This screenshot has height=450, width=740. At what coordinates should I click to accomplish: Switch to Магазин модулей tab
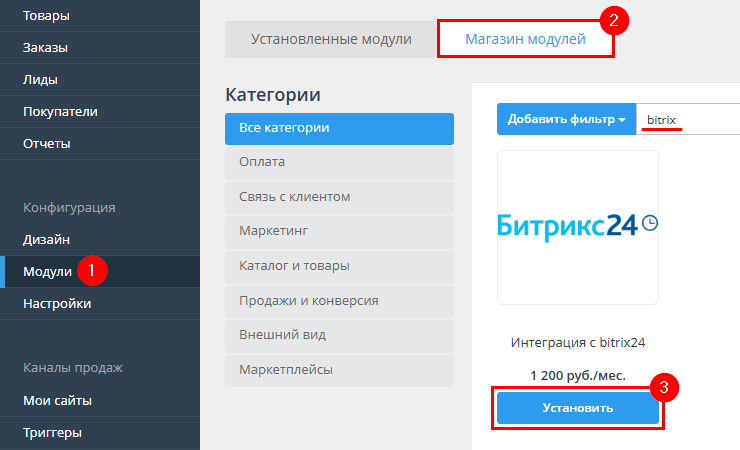(525, 39)
